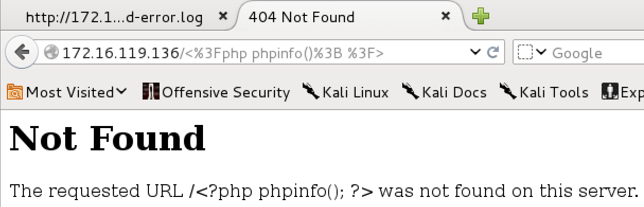Close the 404 Not Found tab
Image resolution: width=644 pixels, height=207 pixels.
click(446, 17)
